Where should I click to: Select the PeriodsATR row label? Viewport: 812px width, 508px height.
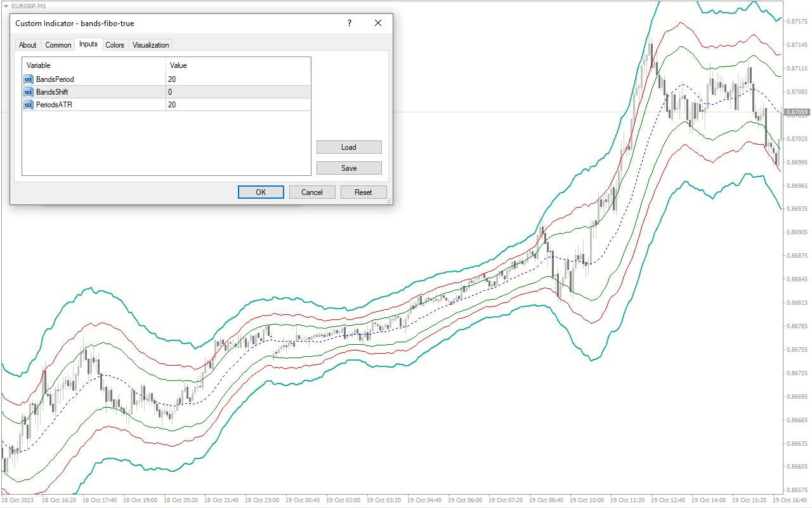tap(54, 105)
